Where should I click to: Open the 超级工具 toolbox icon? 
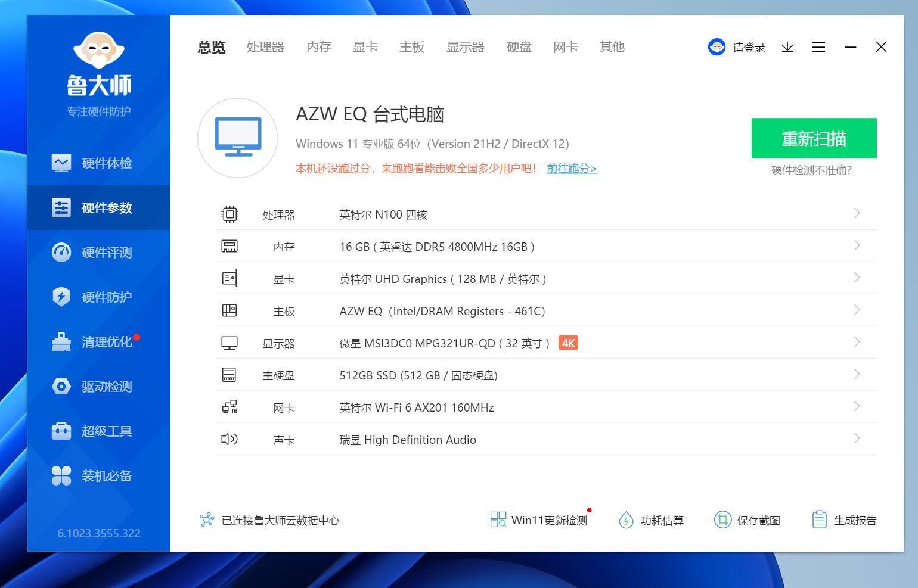[61, 431]
